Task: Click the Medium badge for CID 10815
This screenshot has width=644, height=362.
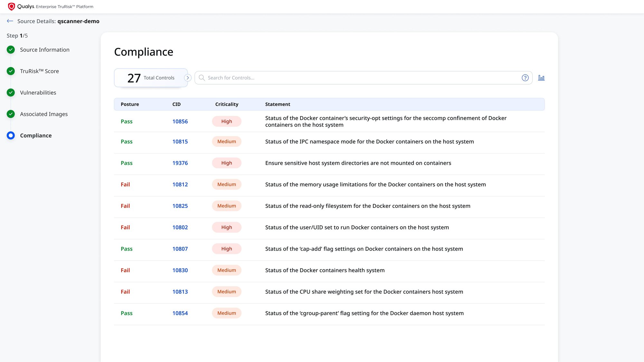Action: tap(227, 142)
